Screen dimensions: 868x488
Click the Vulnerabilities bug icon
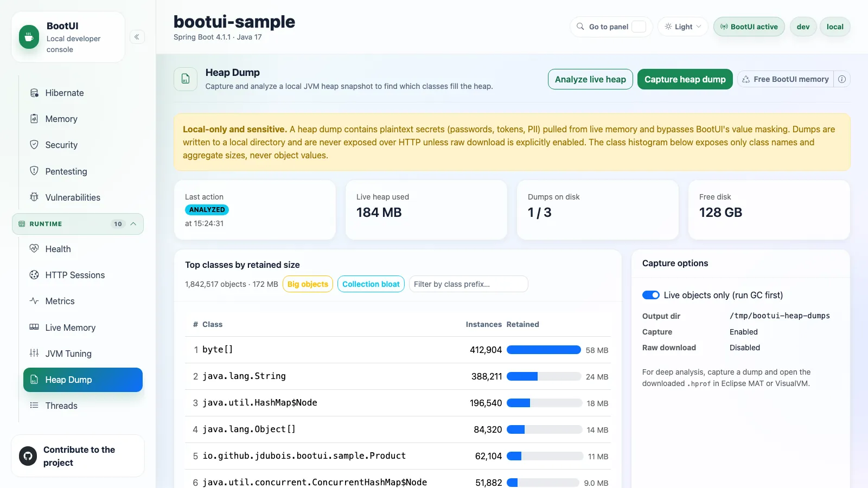pyautogui.click(x=34, y=197)
